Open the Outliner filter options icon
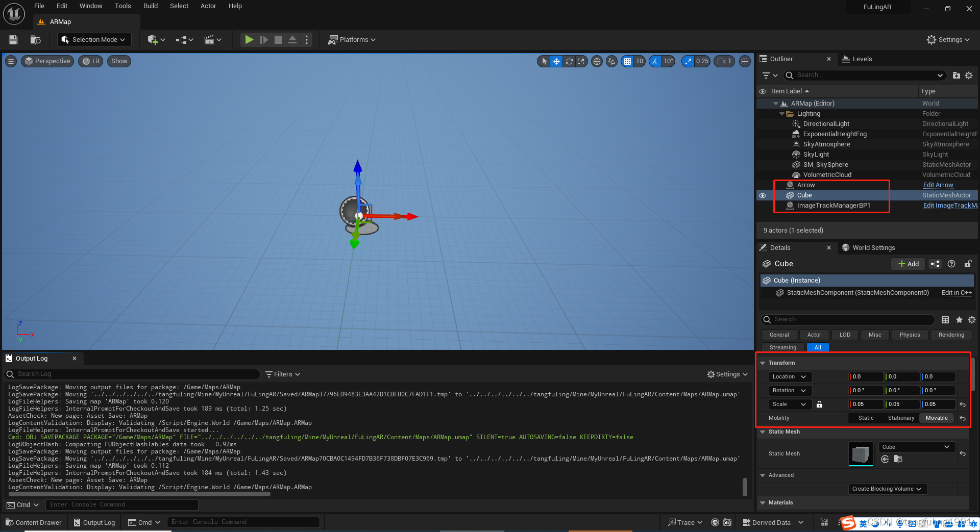This screenshot has width=980, height=532. (770, 75)
